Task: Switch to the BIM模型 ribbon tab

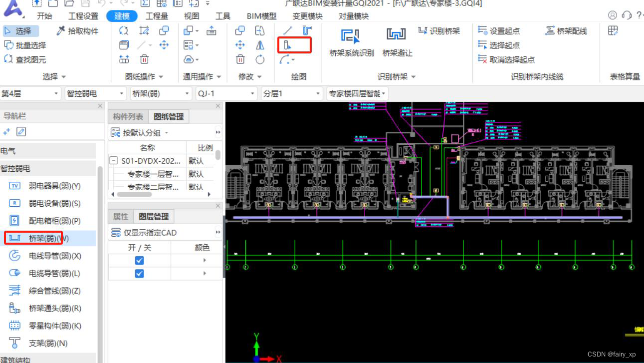Action: tap(261, 16)
